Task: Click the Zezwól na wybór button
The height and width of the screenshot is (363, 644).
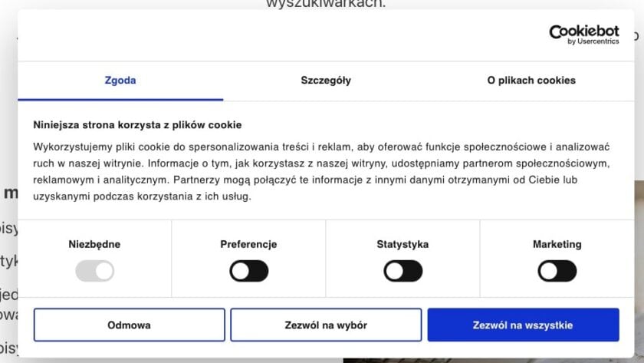Action: pos(326,325)
